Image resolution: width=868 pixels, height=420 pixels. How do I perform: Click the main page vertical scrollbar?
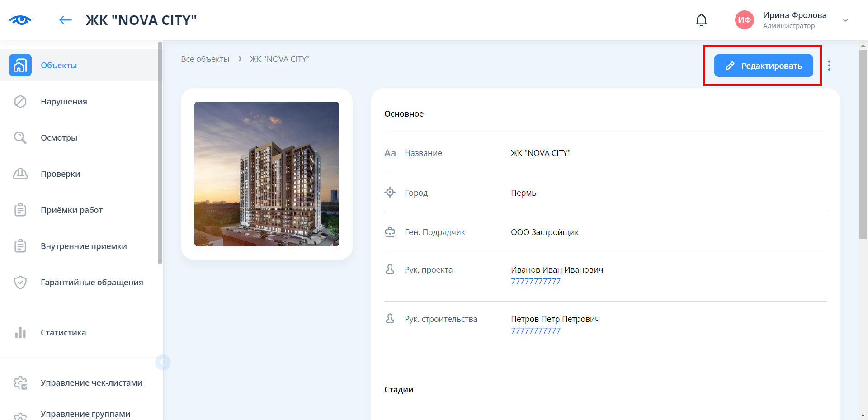point(863,144)
